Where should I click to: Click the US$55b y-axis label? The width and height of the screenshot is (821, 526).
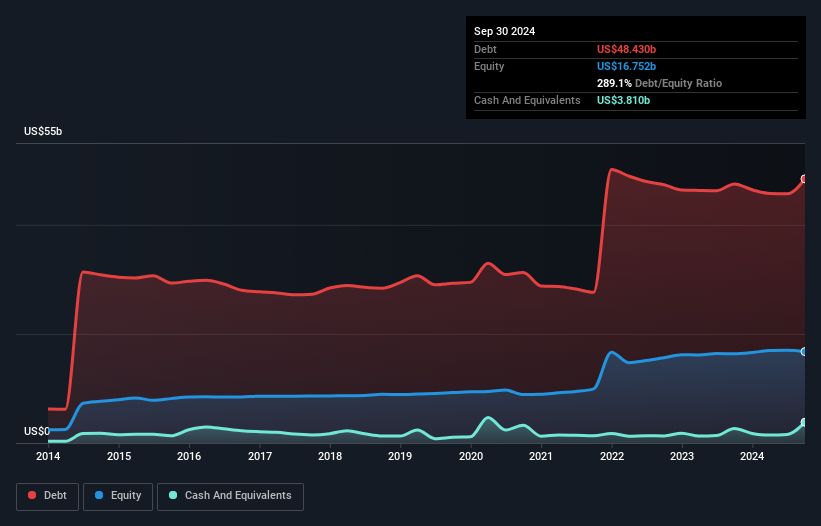(x=43, y=131)
